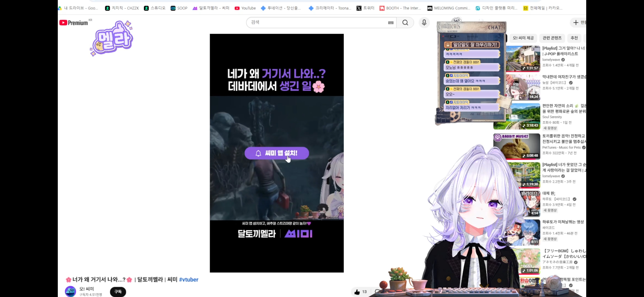Click the like count 13

365,292
